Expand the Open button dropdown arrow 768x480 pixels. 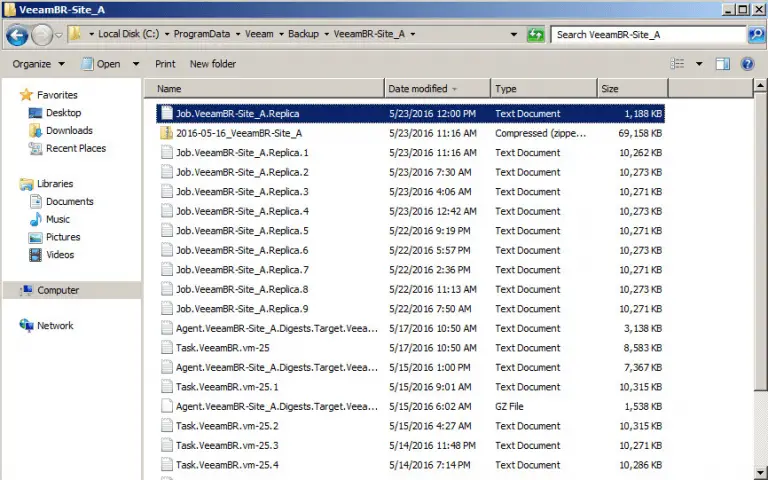pos(132,64)
